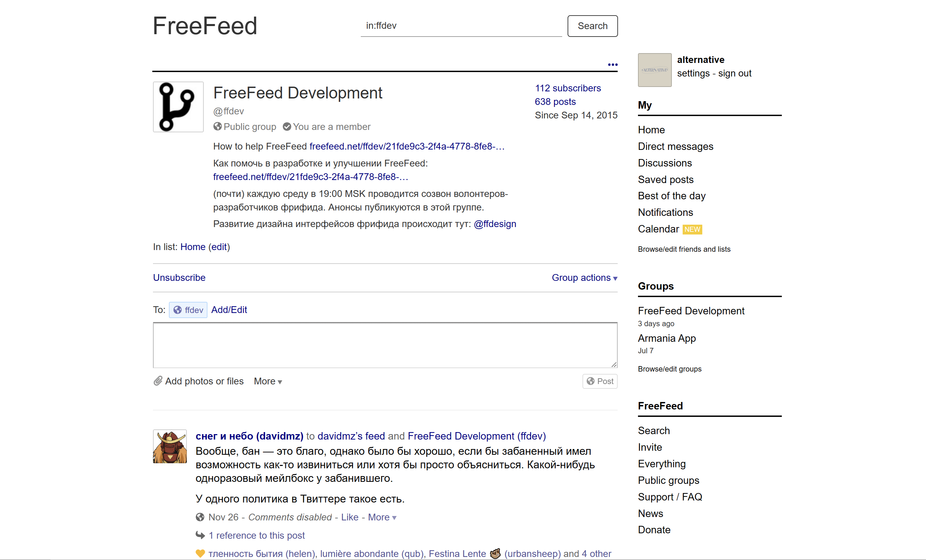Image resolution: width=926 pixels, height=560 pixels.
Task: Open the Calendar page
Action: (658, 229)
